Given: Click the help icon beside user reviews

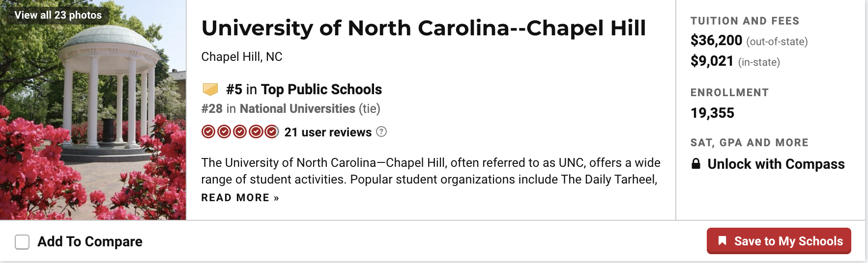Looking at the screenshot, I should [x=381, y=132].
